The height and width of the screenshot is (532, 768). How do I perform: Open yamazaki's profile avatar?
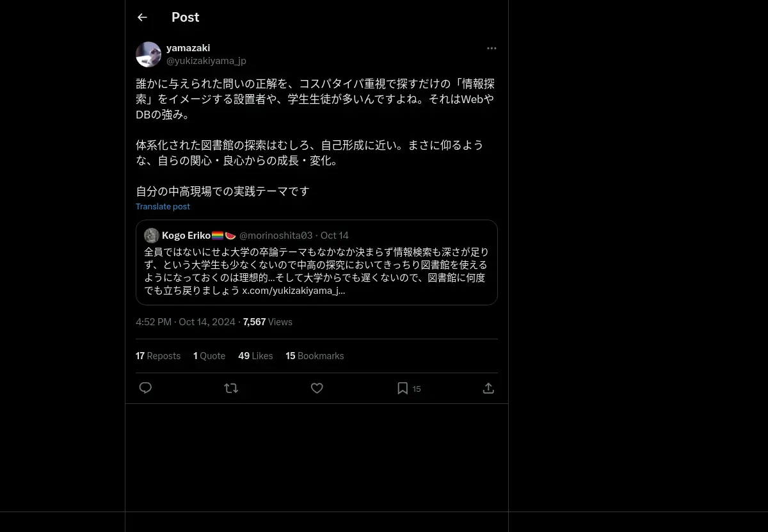pos(148,54)
